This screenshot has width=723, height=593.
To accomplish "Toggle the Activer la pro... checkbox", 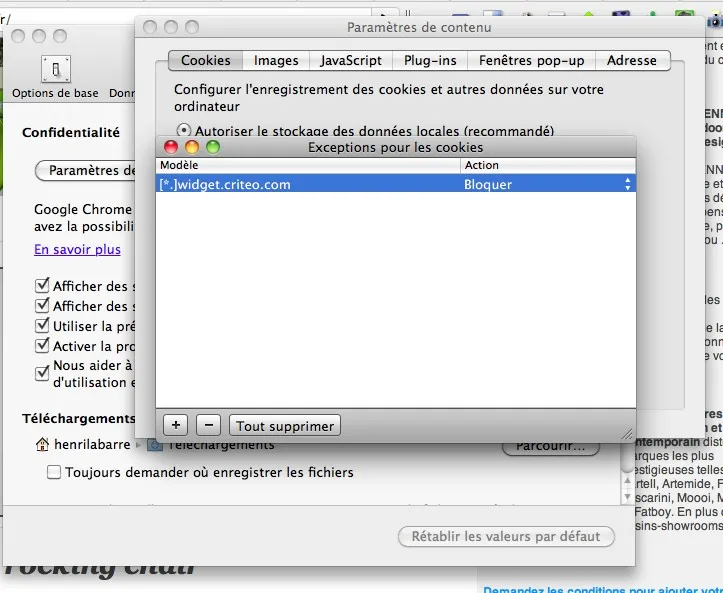I will (42, 345).
